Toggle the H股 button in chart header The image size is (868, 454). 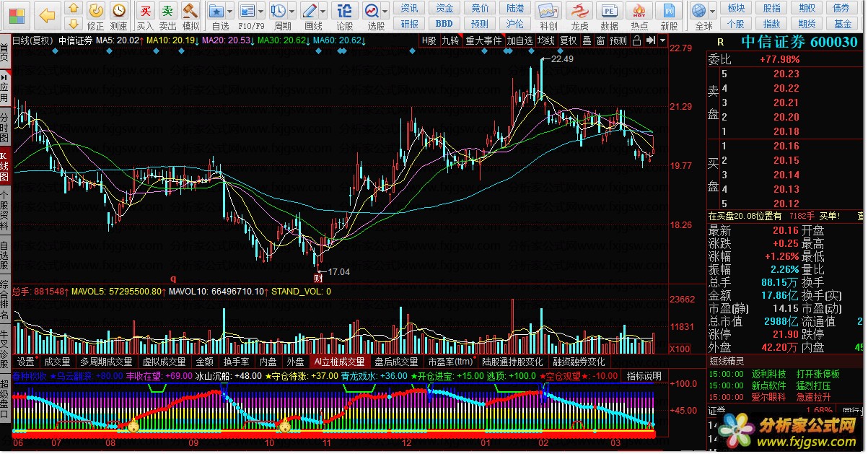pos(429,40)
